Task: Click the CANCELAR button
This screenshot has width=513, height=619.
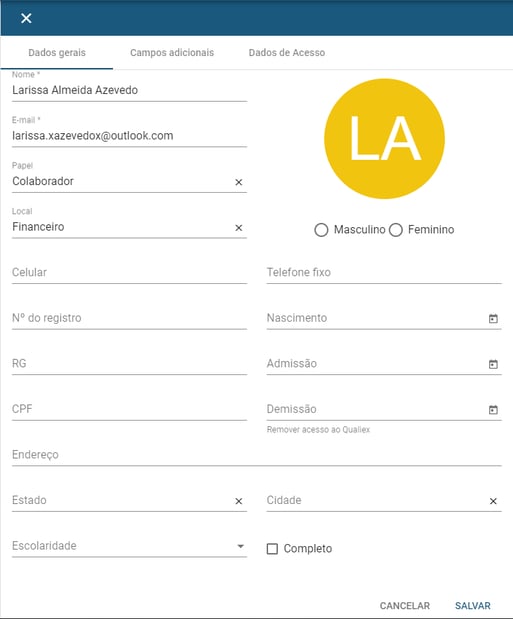Action: pyautogui.click(x=405, y=606)
